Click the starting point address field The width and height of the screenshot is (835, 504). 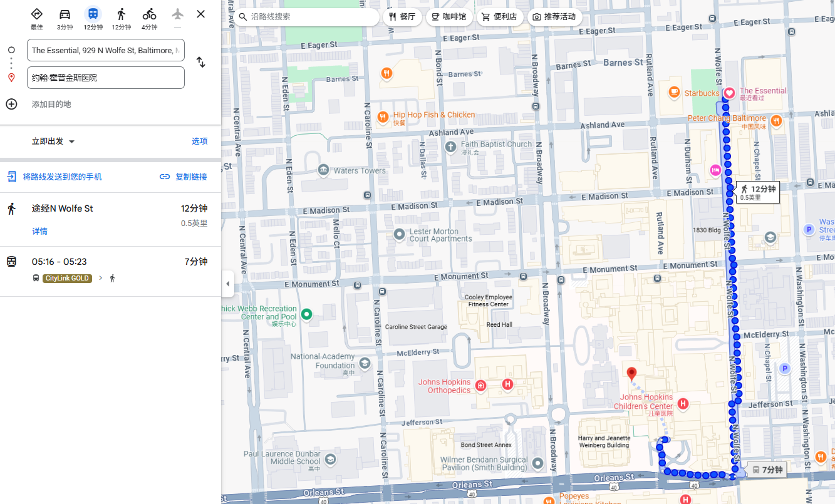tap(105, 50)
